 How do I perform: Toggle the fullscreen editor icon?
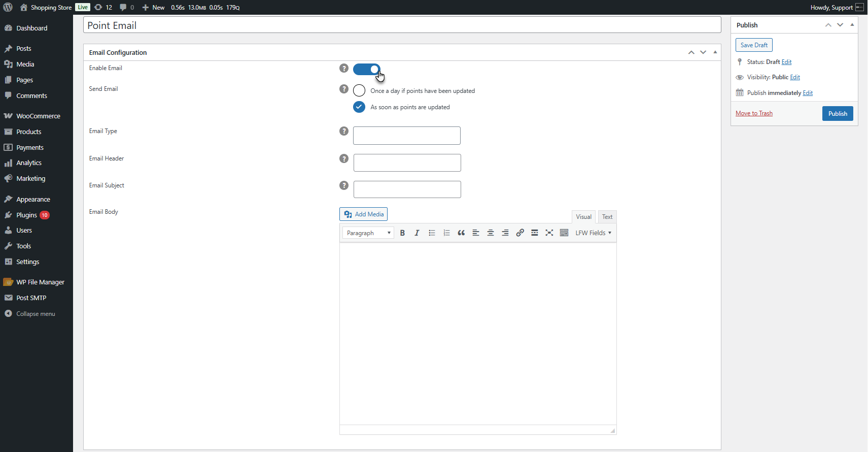click(549, 233)
